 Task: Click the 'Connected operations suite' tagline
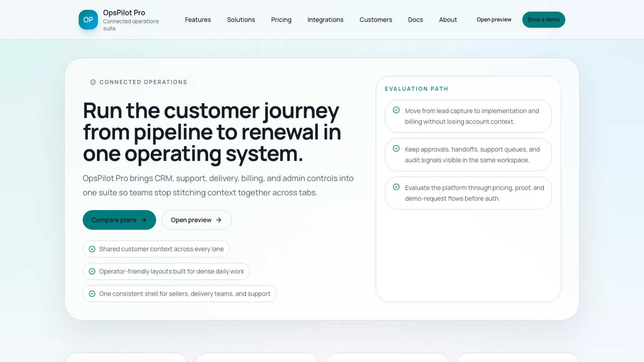pos(131,25)
